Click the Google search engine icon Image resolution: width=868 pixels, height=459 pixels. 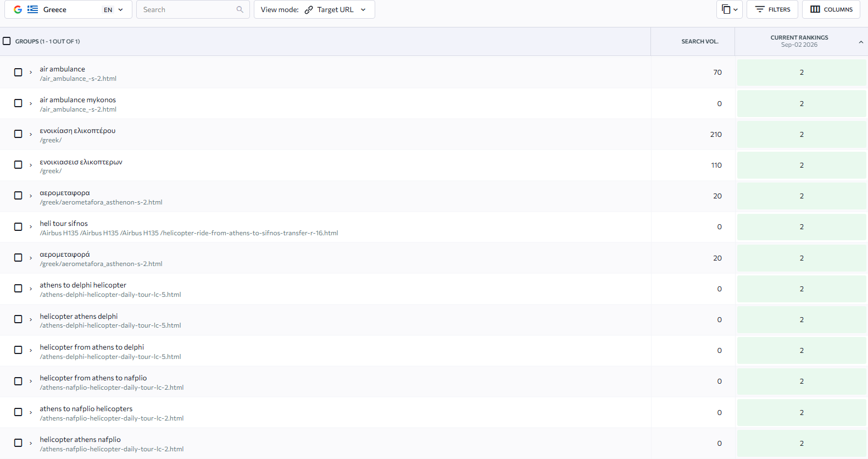pyautogui.click(x=18, y=9)
